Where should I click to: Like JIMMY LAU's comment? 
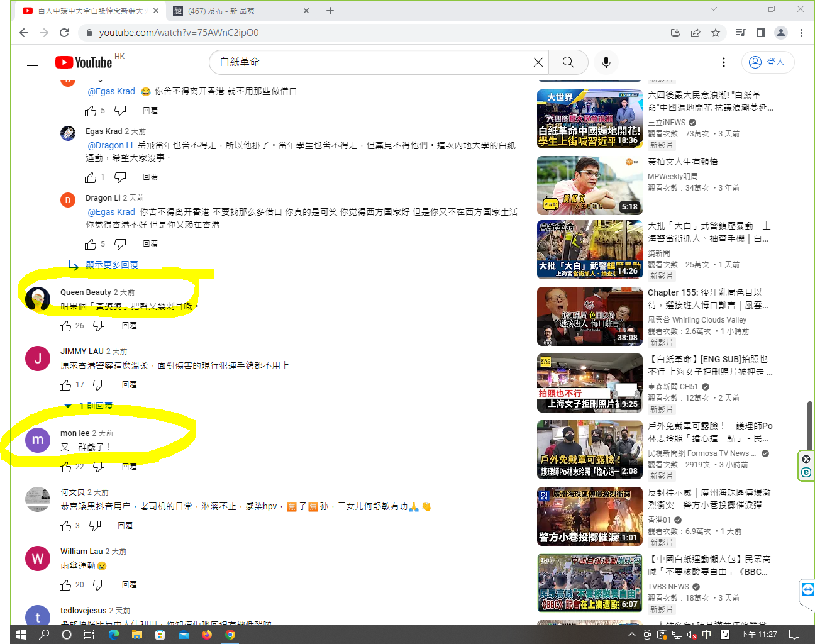65,385
